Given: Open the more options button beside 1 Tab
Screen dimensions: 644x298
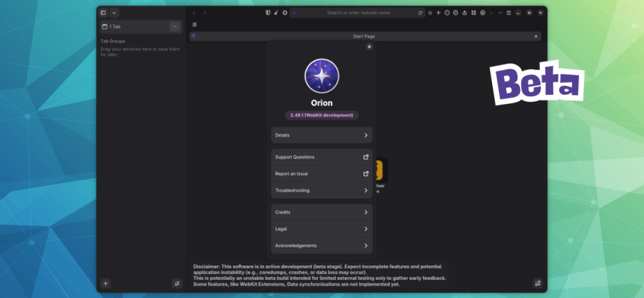Looking at the screenshot, I should point(174,27).
